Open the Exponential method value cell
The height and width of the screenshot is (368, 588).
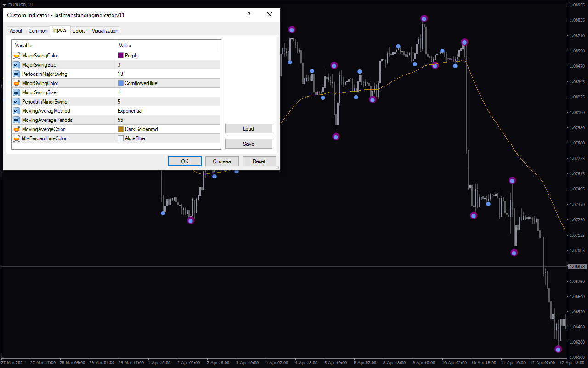(169, 111)
